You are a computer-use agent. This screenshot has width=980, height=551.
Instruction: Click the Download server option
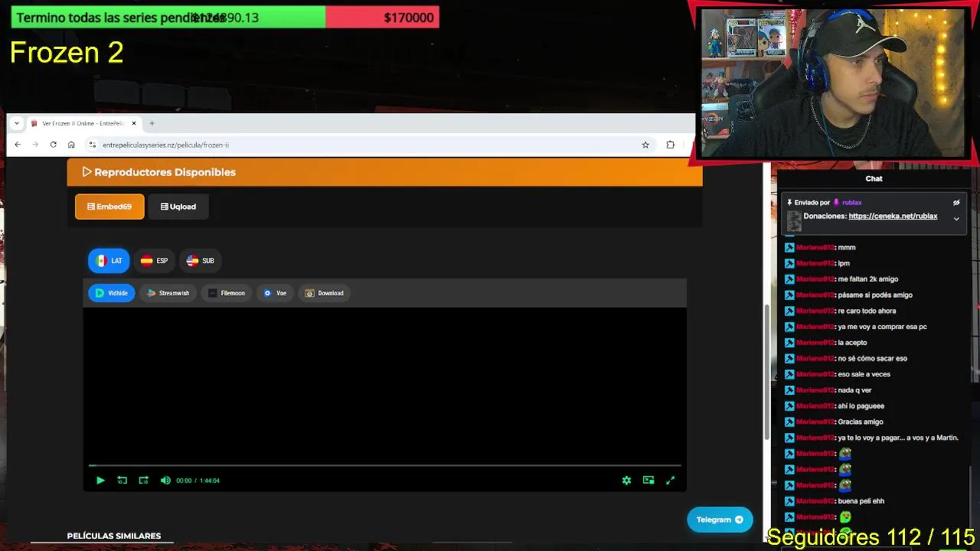click(325, 293)
